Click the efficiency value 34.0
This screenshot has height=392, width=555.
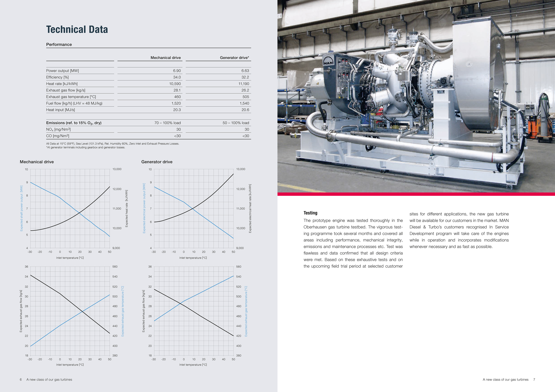click(x=177, y=77)
